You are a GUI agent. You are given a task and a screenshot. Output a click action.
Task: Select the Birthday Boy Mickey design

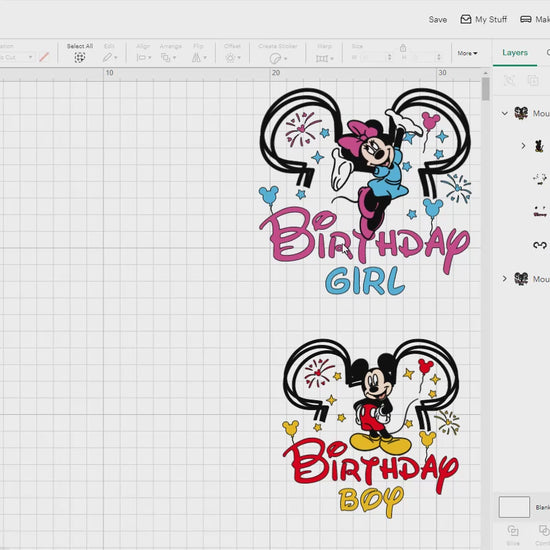click(371, 429)
